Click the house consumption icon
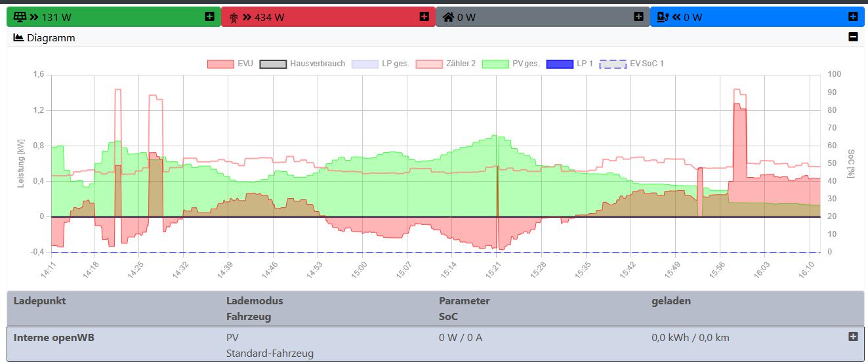Viewport: 868px width, 364px height. (x=449, y=17)
